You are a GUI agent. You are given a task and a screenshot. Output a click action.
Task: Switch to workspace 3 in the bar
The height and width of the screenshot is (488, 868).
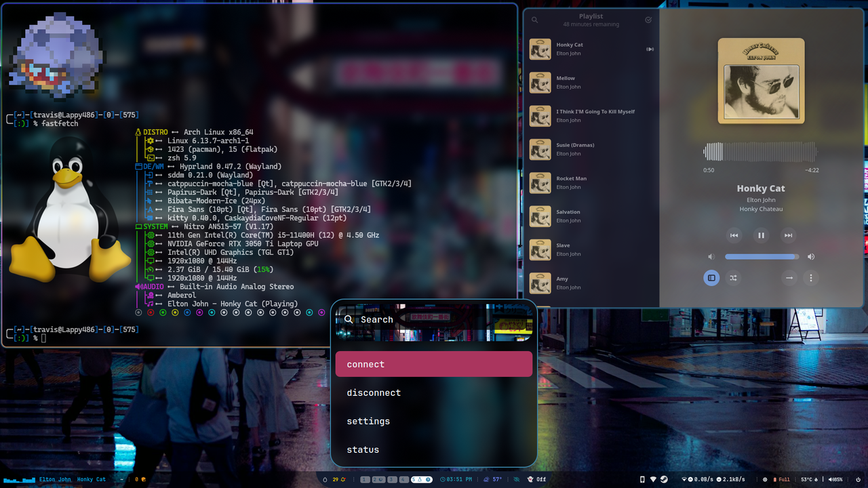(x=392, y=479)
